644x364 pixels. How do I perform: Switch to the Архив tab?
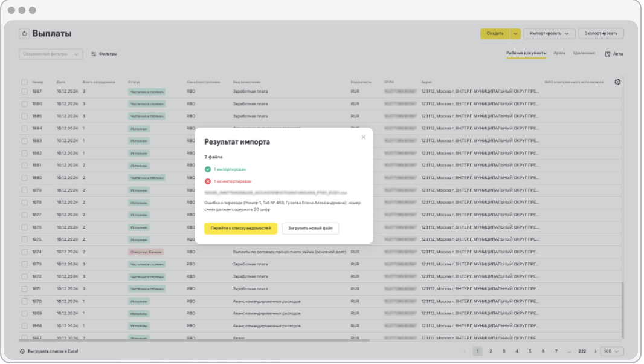coord(559,53)
